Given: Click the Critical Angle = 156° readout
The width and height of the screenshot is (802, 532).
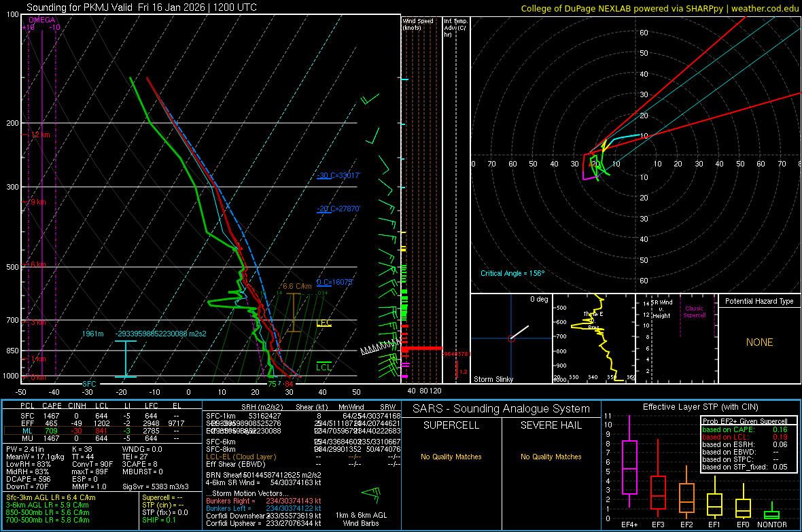Looking at the screenshot, I should click(x=512, y=273).
